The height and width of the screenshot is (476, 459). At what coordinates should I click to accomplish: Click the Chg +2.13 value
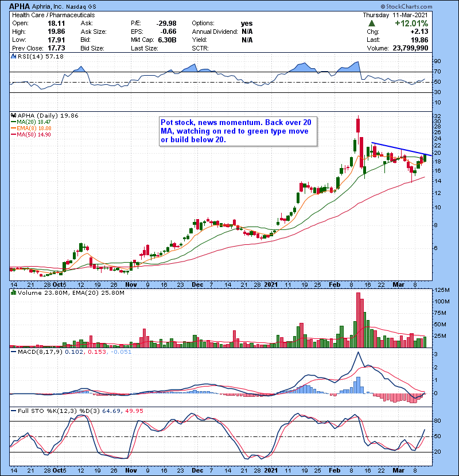coord(419,32)
